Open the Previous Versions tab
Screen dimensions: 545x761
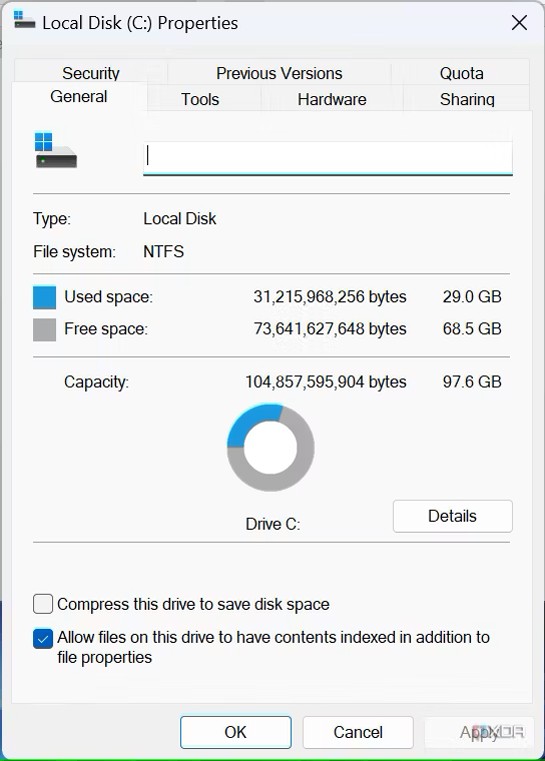(x=279, y=73)
